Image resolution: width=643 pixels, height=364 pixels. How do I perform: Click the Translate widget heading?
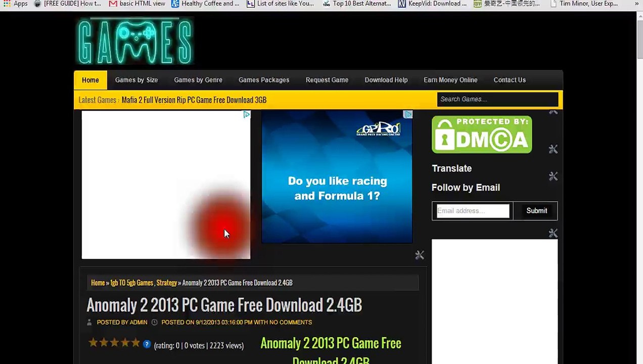[x=451, y=168]
